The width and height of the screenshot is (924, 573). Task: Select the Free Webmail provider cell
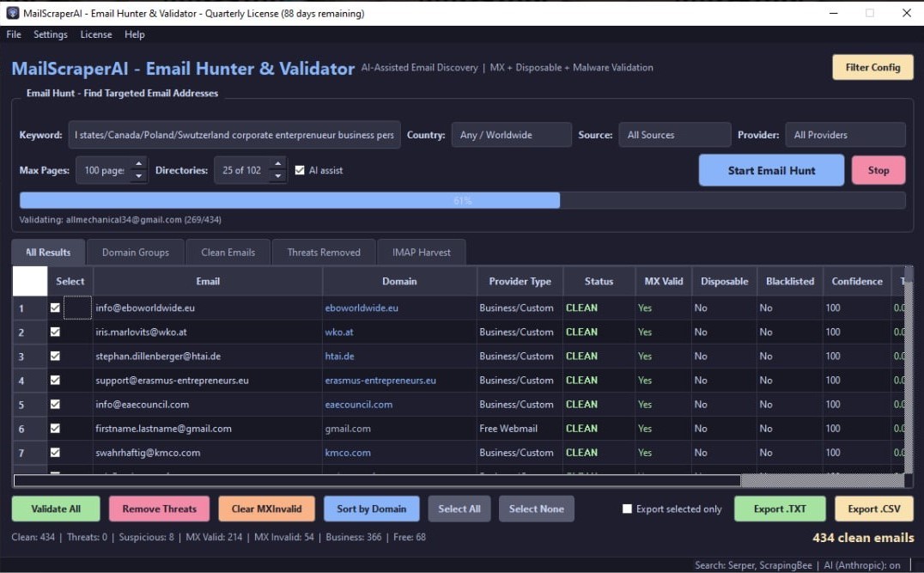[x=520, y=429]
